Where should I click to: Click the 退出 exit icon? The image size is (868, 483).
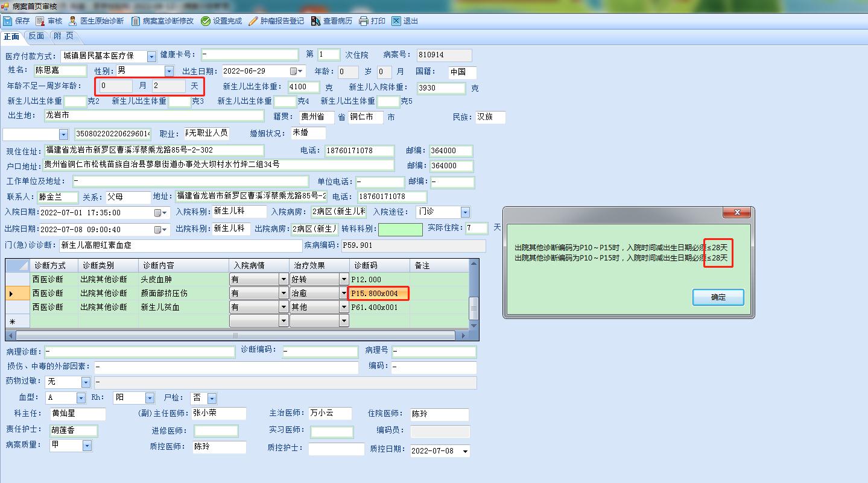click(x=396, y=21)
